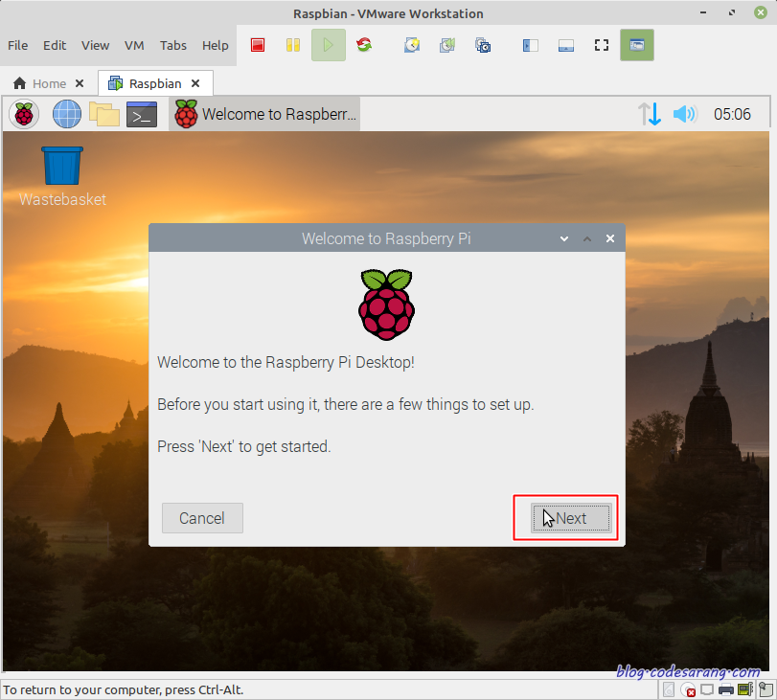Open the volume speaker control
777x700 pixels.
point(685,115)
